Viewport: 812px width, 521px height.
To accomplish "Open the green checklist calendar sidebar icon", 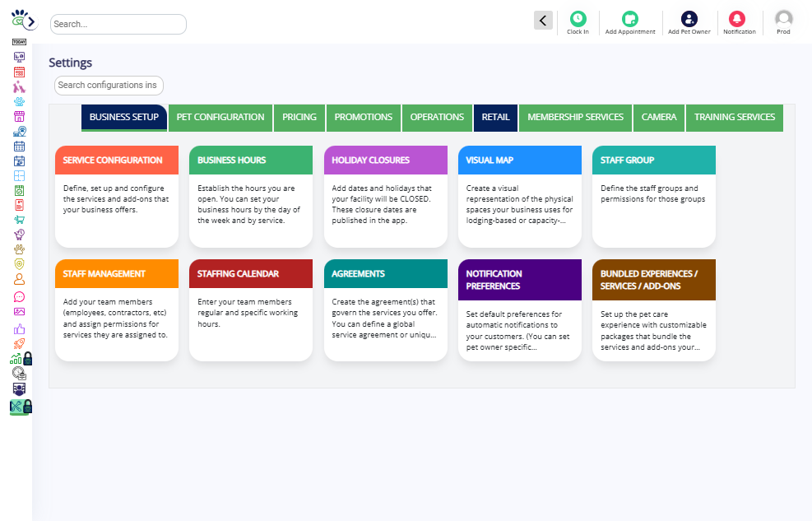I will (x=19, y=191).
